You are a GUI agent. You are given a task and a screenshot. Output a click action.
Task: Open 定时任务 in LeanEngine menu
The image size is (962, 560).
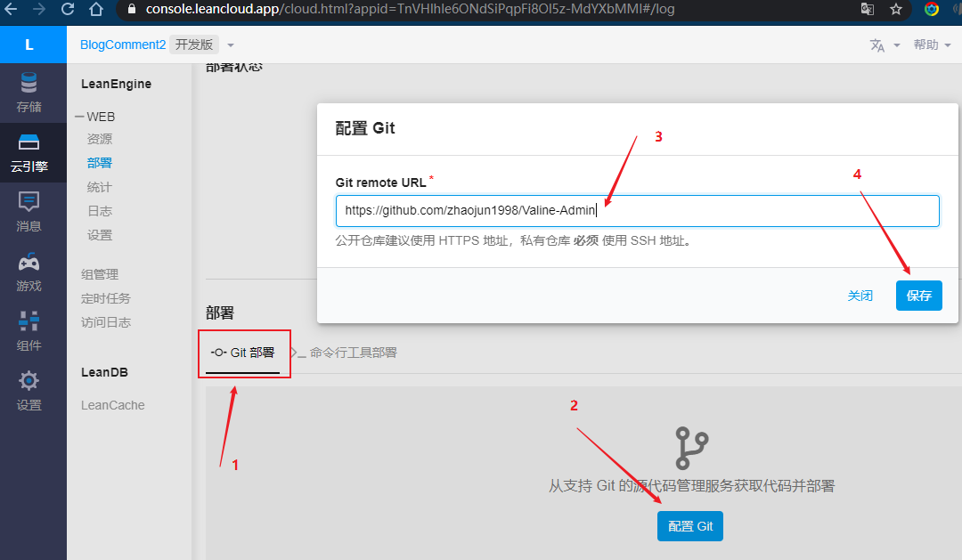[x=106, y=298]
